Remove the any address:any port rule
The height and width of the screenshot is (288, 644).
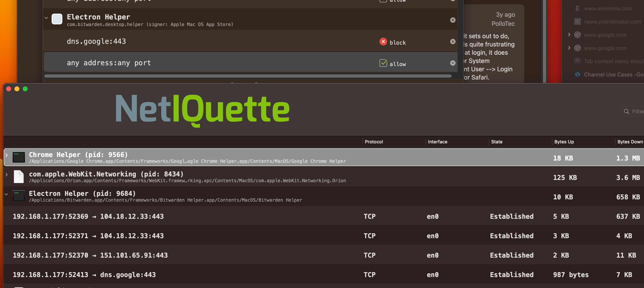point(453,63)
